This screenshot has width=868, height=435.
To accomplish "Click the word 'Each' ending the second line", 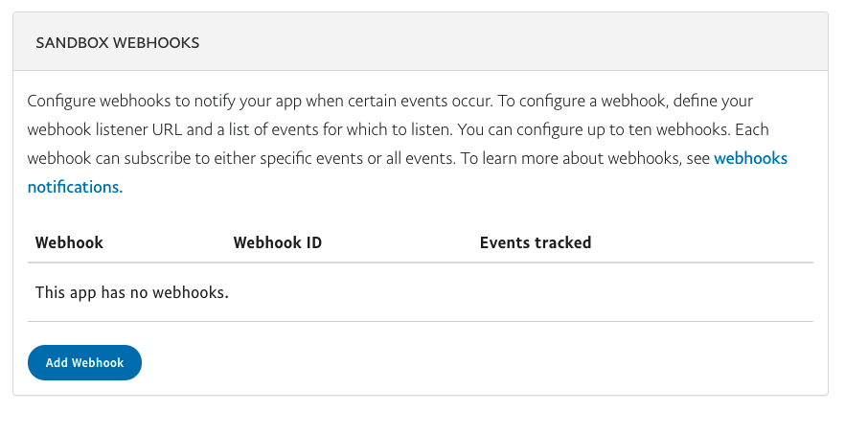I will point(752,129).
